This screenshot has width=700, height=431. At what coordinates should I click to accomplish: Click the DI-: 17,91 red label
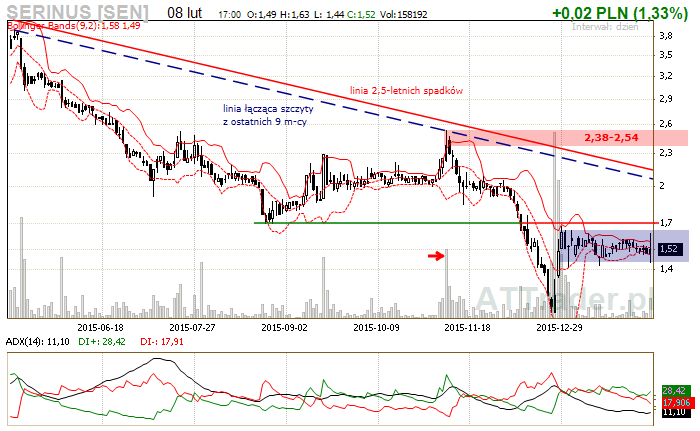[162, 342]
